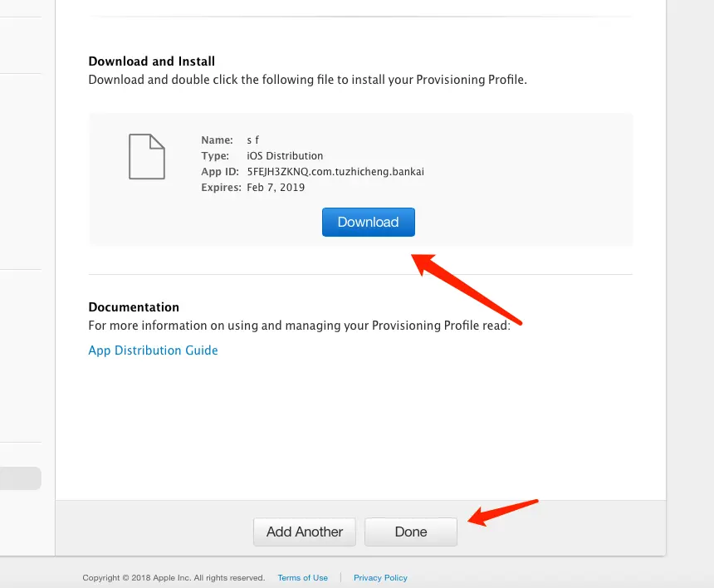
Task: Click the blue Download button
Action: (x=369, y=222)
